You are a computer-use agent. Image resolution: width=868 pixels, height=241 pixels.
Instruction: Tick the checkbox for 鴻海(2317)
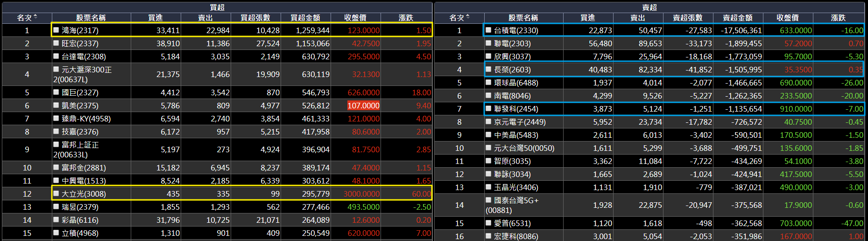pos(56,30)
